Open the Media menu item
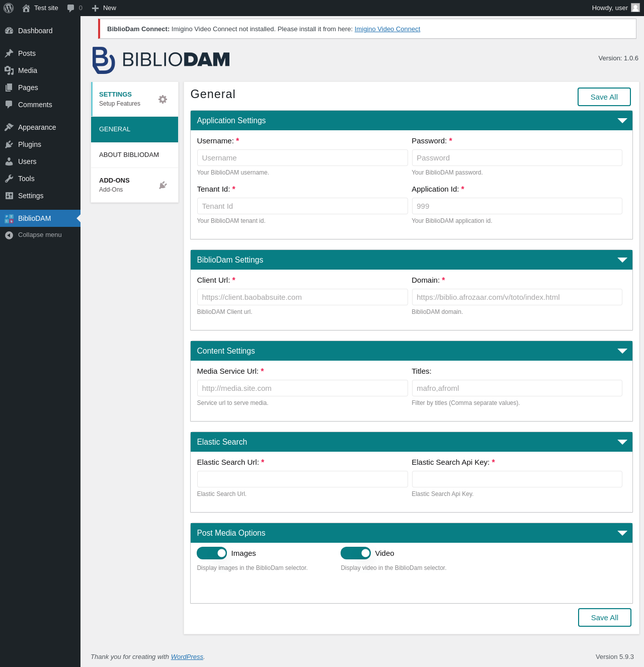 pyautogui.click(x=40, y=70)
